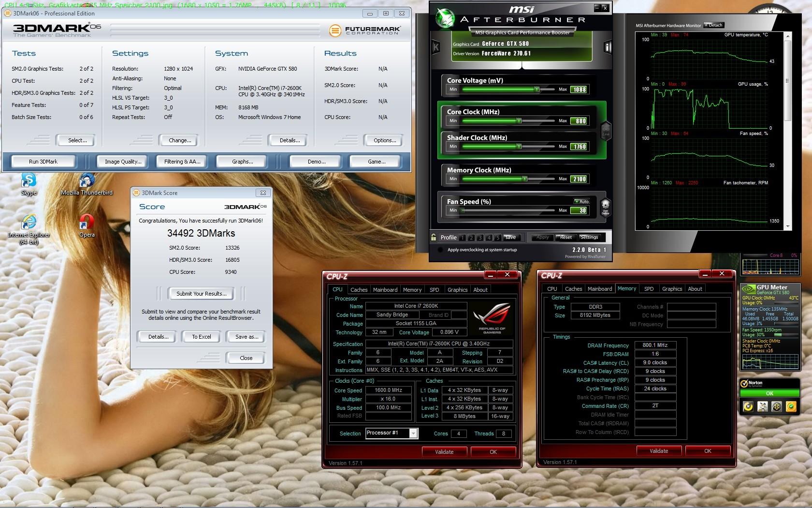Select Afterburner profile slot 1
812x508 pixels.
click(463, 238)
